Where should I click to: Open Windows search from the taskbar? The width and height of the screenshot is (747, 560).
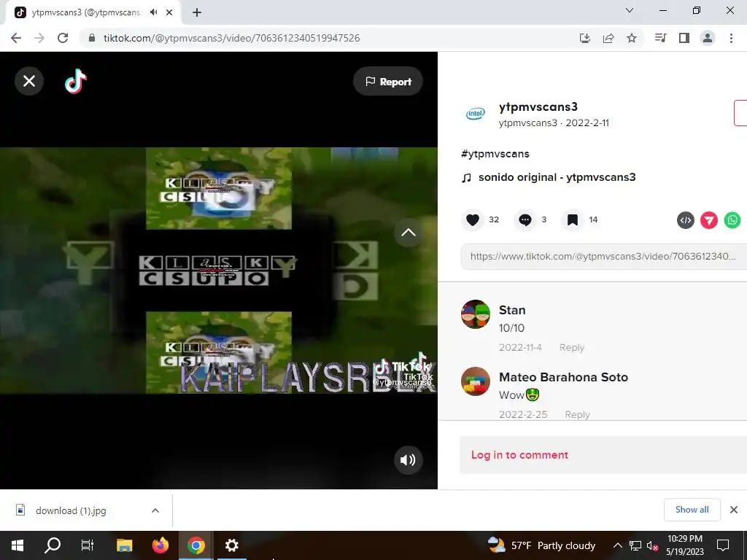[x=53, y=545]
